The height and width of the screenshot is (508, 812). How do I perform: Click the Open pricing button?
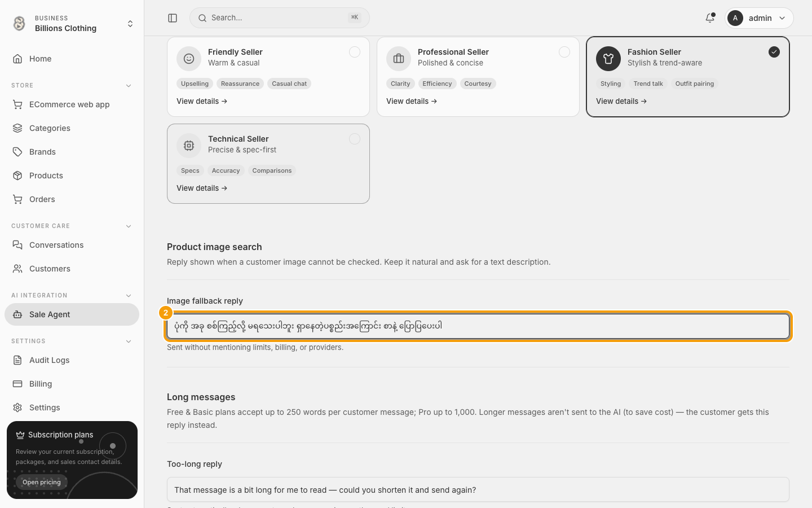(x=42, y=482)
